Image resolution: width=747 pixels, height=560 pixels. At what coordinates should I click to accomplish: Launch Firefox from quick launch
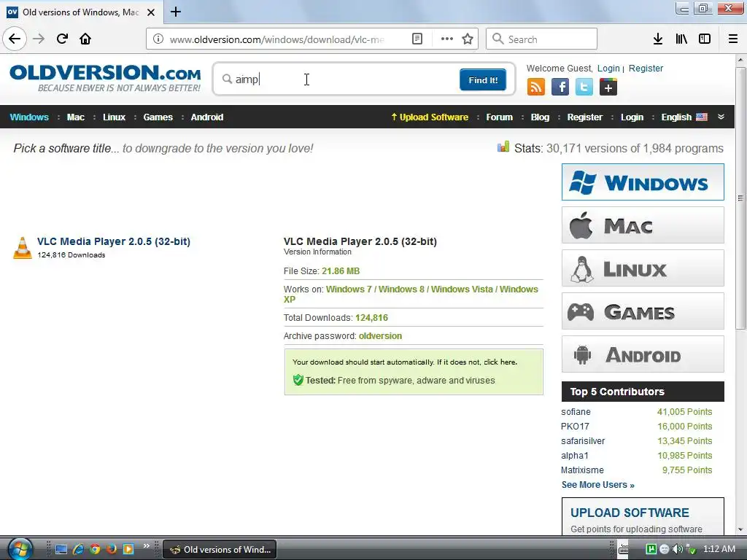(x=112, y=550)
